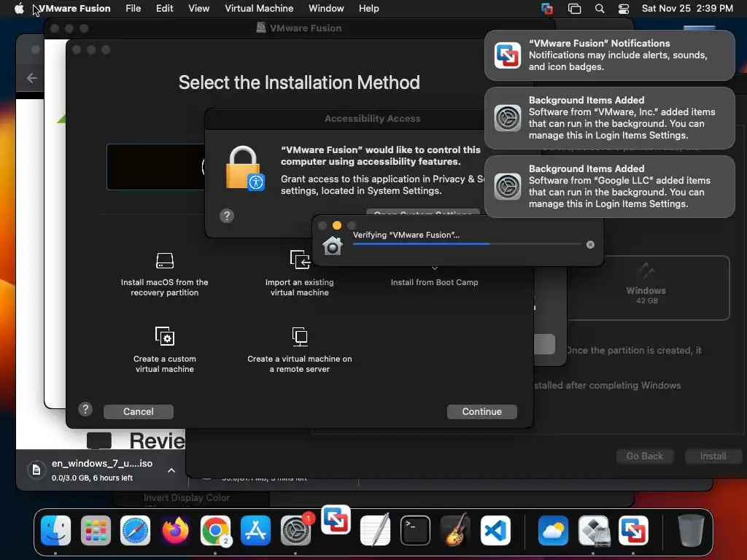Open System Settings from the Dock
Screen dimensions: 747x560
point(295,530)
